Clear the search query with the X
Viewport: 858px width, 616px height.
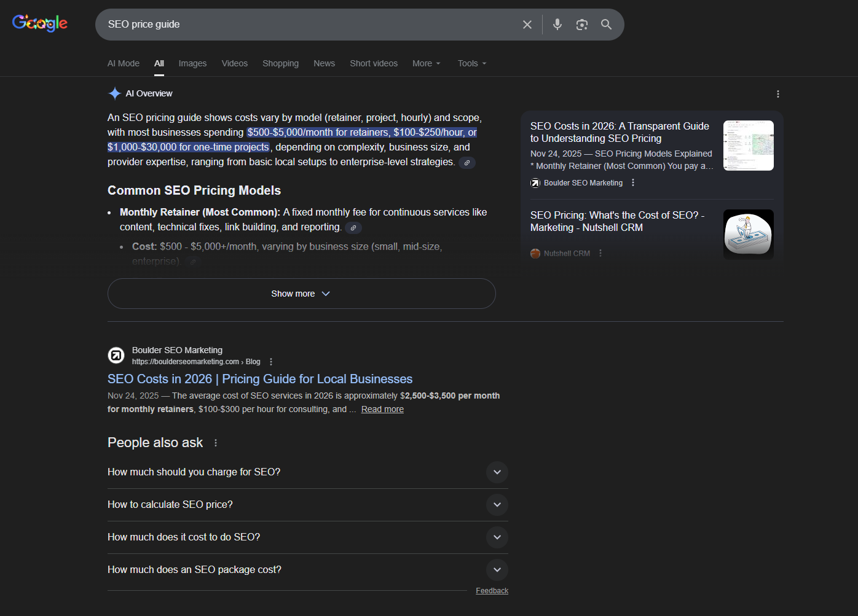tap(527, 24)
